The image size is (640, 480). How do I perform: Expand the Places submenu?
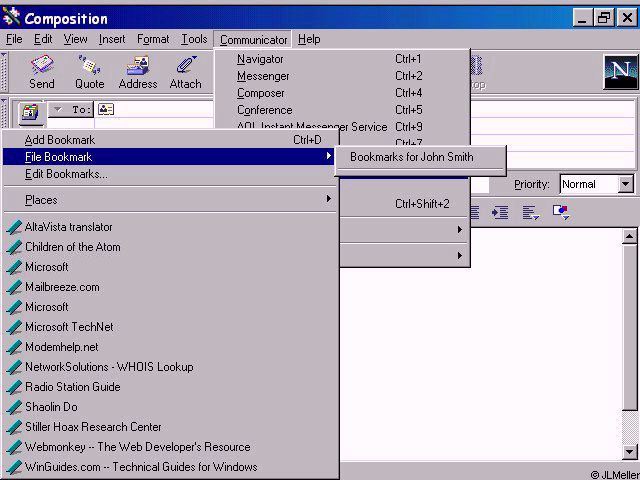(170, 200)
